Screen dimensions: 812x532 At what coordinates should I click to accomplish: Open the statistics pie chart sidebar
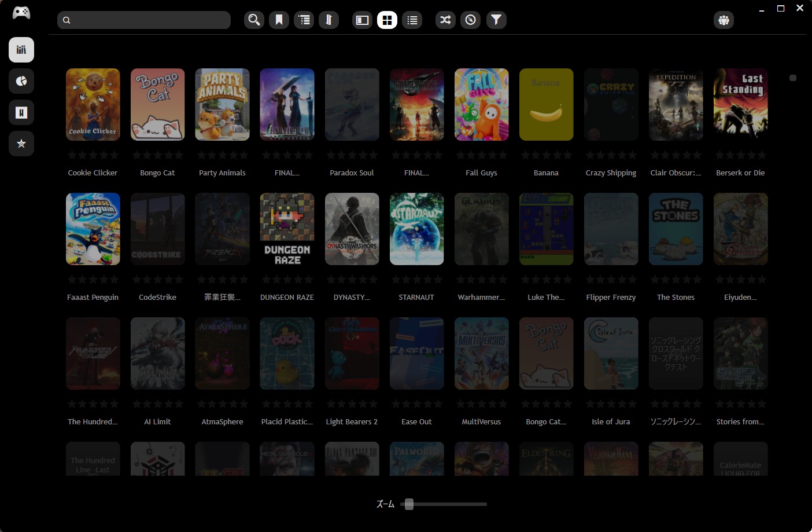point(21,81)
